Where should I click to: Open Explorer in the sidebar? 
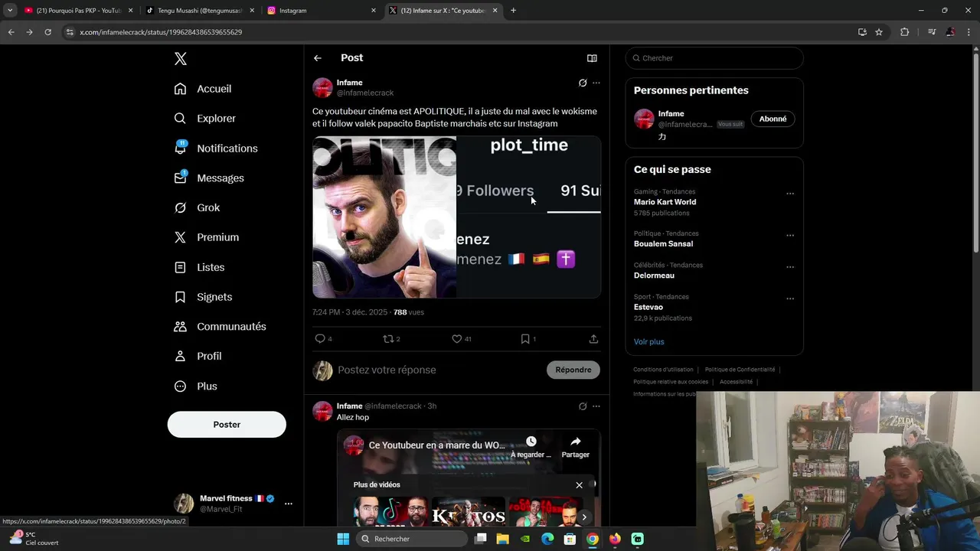(204, 119)
